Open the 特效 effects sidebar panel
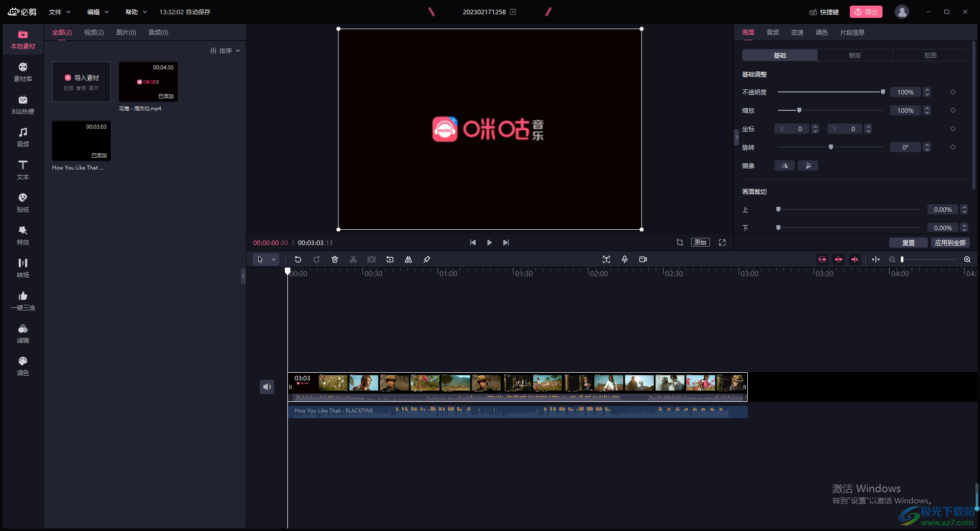The height and width of the screenshot is (531, 980). (23, 236)
